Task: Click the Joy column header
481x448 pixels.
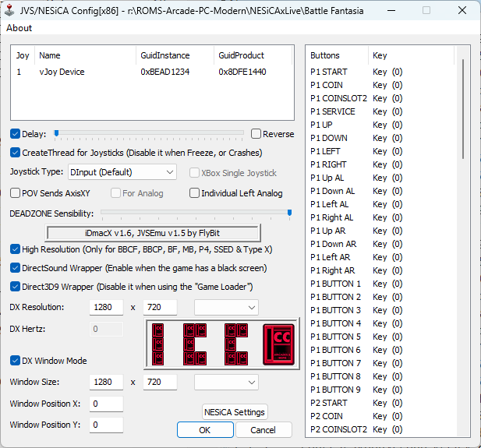Action: 23,55
